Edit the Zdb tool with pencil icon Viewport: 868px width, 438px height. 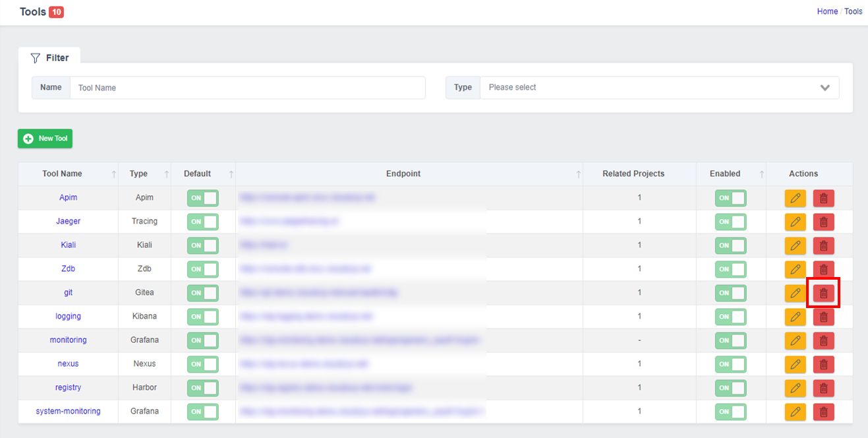pos(796,269)
